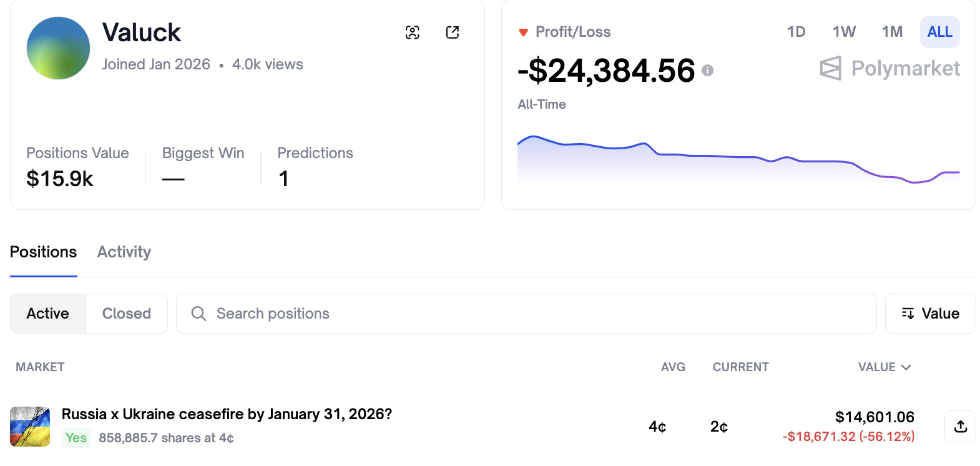
Task: Show Closed positions
Action: tap(127, 314)
